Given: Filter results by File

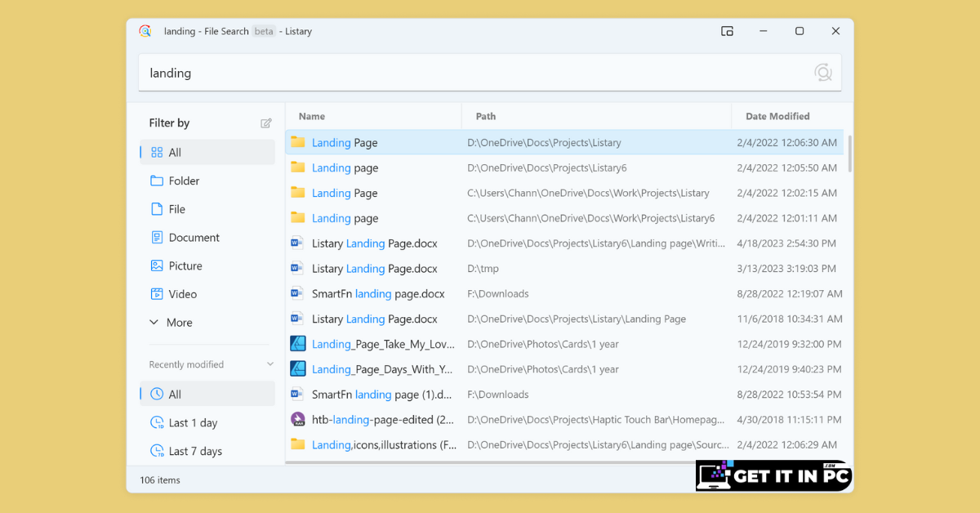Looking at the screenshot, I should [208, 209].
